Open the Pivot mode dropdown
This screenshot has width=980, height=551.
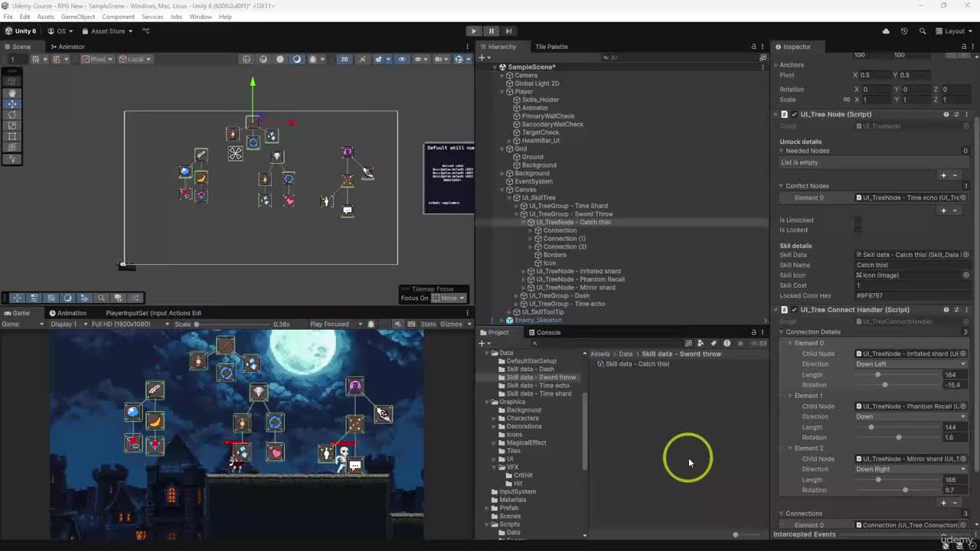(97, 59)
